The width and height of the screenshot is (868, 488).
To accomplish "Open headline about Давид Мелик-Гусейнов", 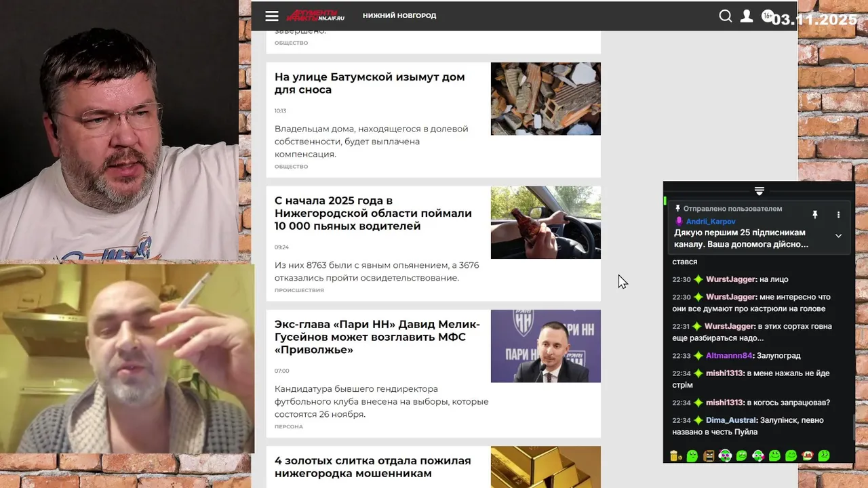I will point(377,337).
